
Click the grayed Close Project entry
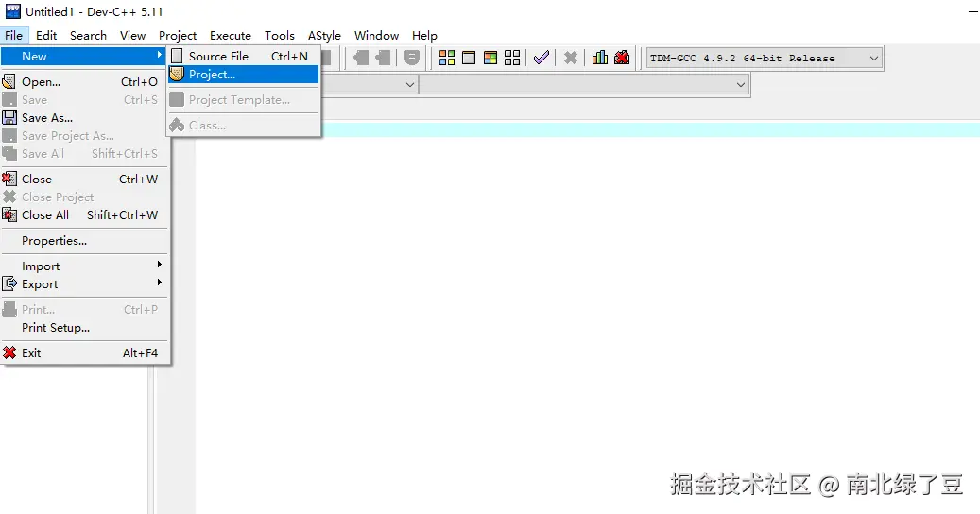84,197
